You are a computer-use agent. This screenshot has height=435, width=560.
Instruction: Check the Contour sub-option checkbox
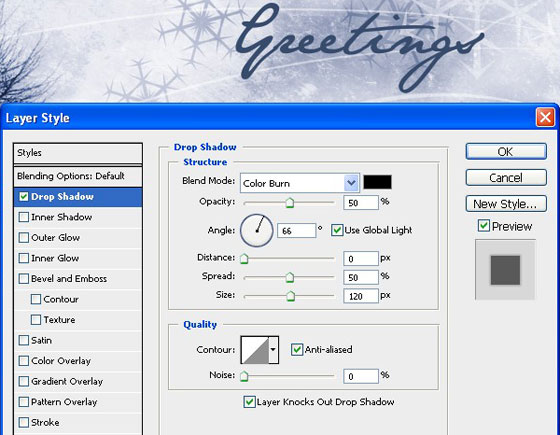coord(36,299)
